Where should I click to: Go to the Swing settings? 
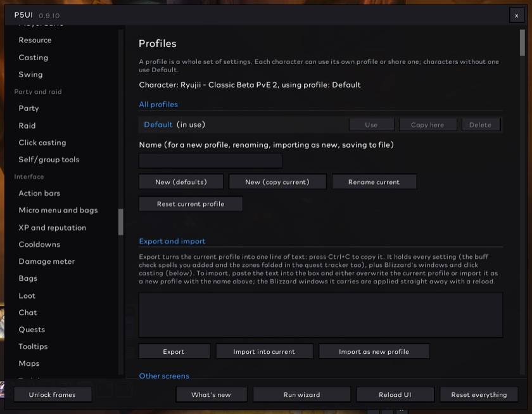point(30,74)
